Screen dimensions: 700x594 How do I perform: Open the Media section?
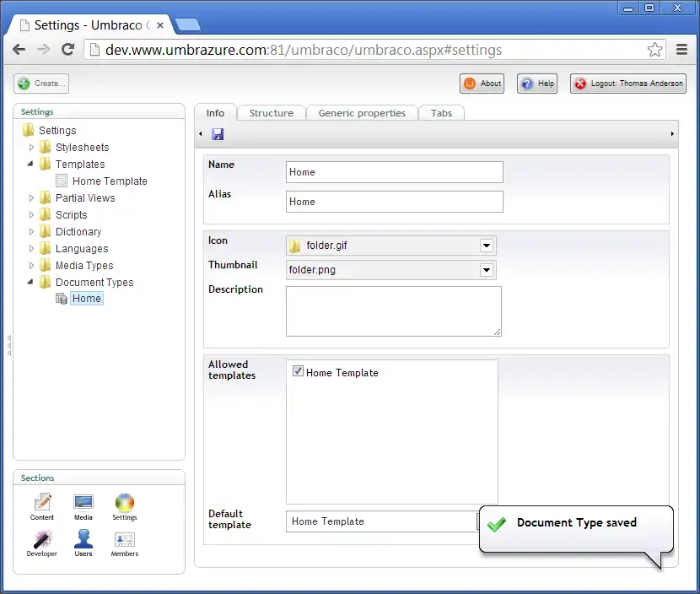pos(83,507)
